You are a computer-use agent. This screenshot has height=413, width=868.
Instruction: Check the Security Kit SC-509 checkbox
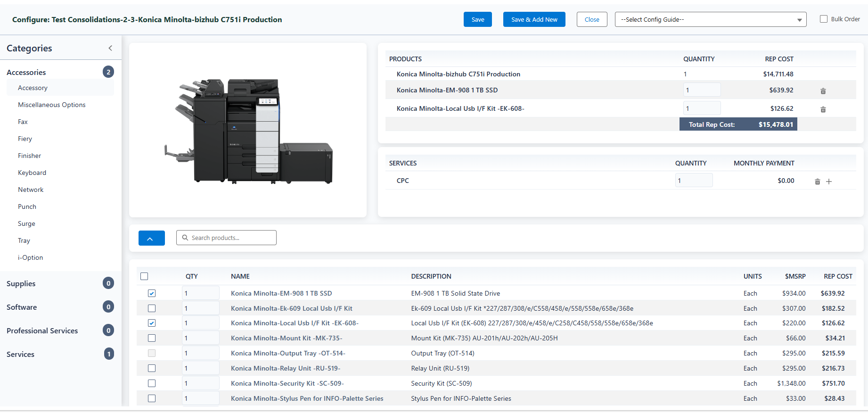coord(152,383)
